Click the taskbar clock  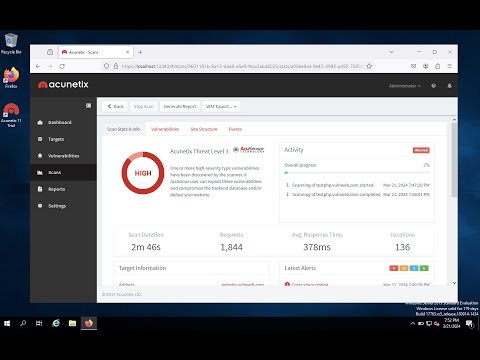point(451,323)
